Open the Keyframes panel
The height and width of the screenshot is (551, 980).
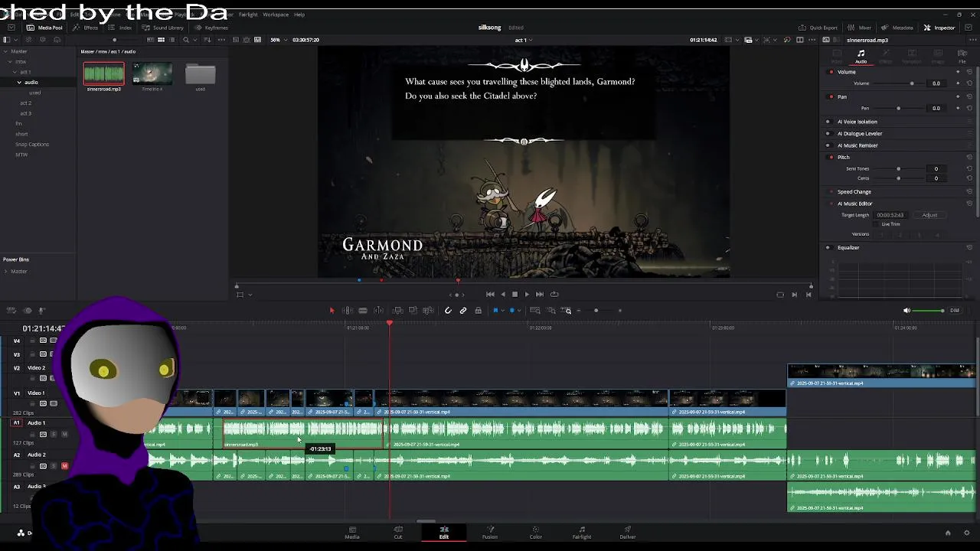tap(211, 28)
